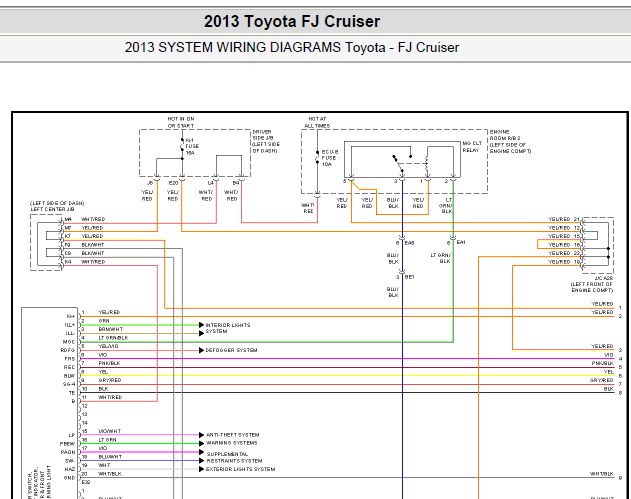
Task: Click the YEL/VIO wire label at pin 5
Action: pyautogui.click(x=108, y=346)
